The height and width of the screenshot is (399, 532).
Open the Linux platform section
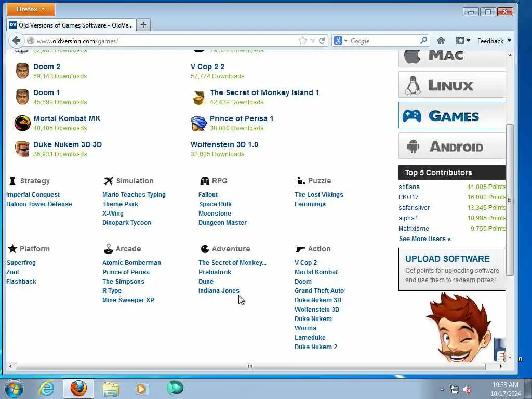[x=452, y=85]
